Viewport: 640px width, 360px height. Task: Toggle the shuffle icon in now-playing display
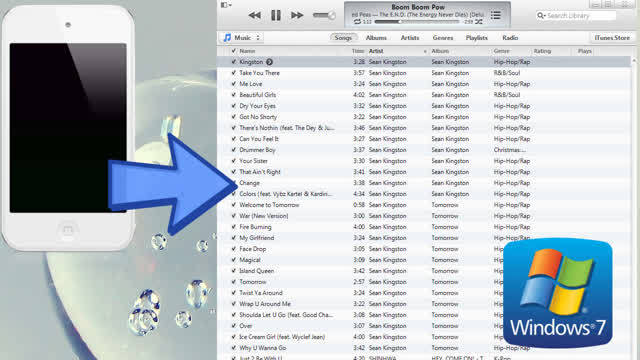click(x=479, y=22)
